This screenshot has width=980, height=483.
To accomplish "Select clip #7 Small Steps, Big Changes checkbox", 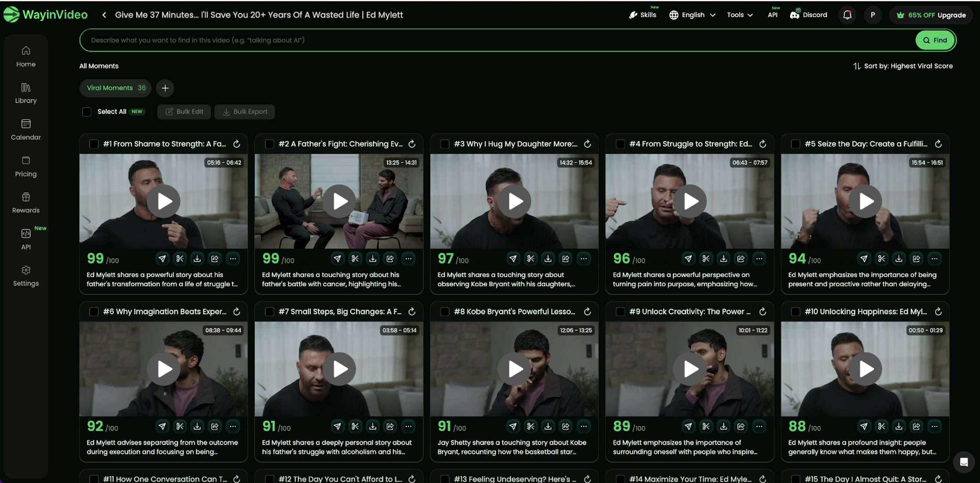I will (270, 312).
